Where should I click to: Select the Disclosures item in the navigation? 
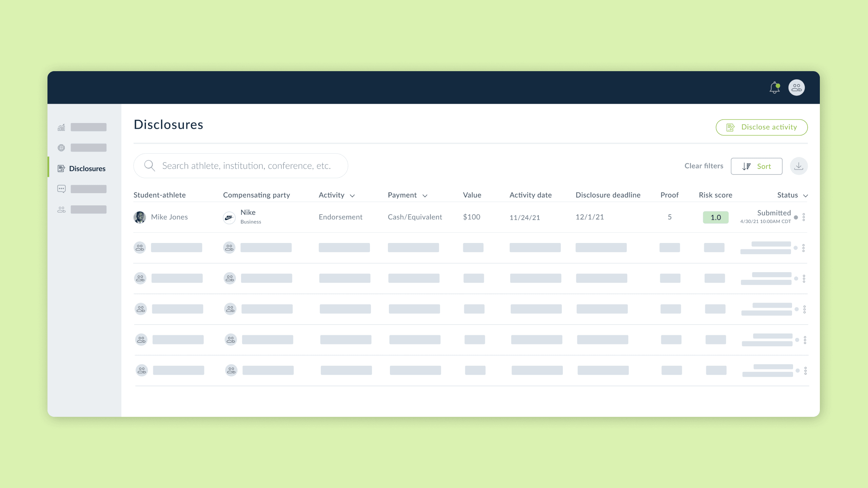[x=87, y=168]
